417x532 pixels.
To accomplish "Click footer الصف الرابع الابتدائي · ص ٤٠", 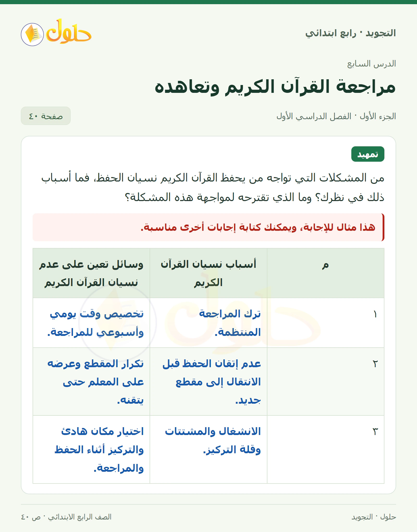I will pos(66,517).
